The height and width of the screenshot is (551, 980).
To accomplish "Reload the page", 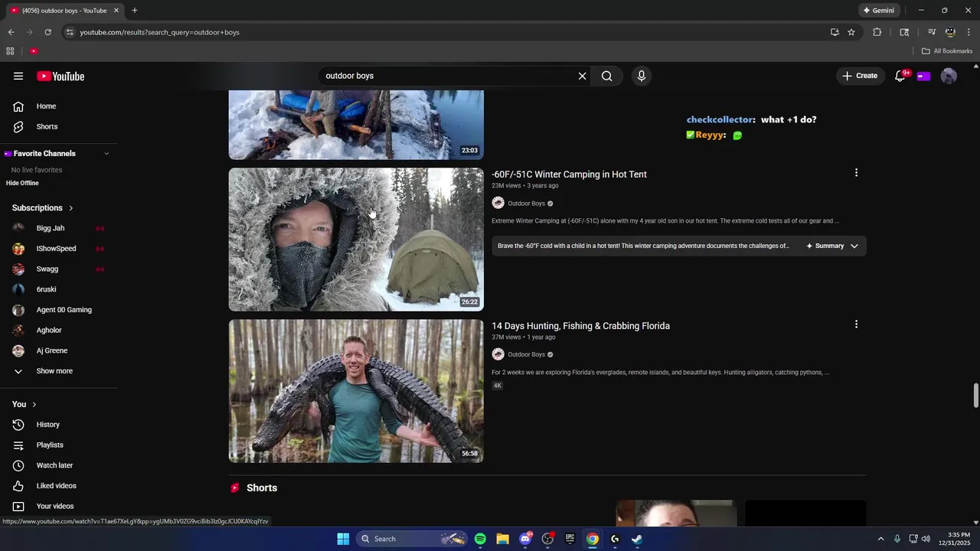I will tap(47, 32).
